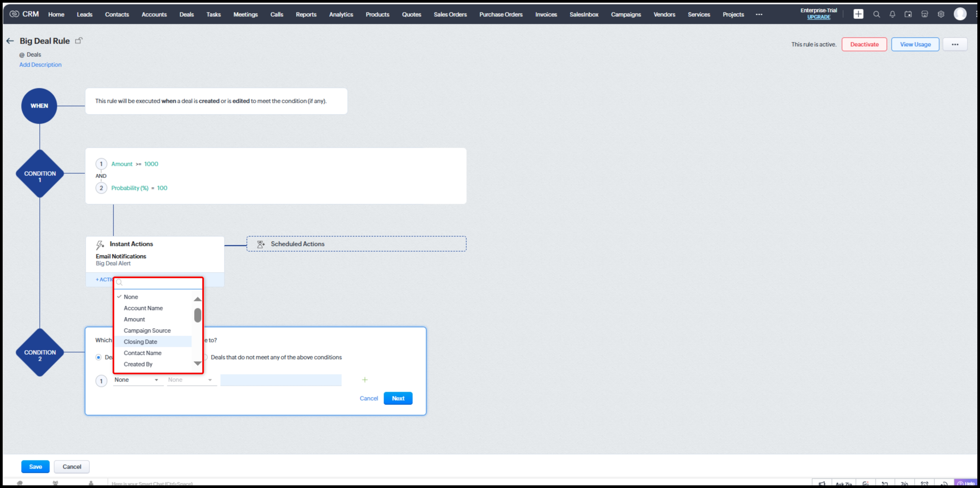
Task: Open the notifications bell icon
Action: (892, 14)
